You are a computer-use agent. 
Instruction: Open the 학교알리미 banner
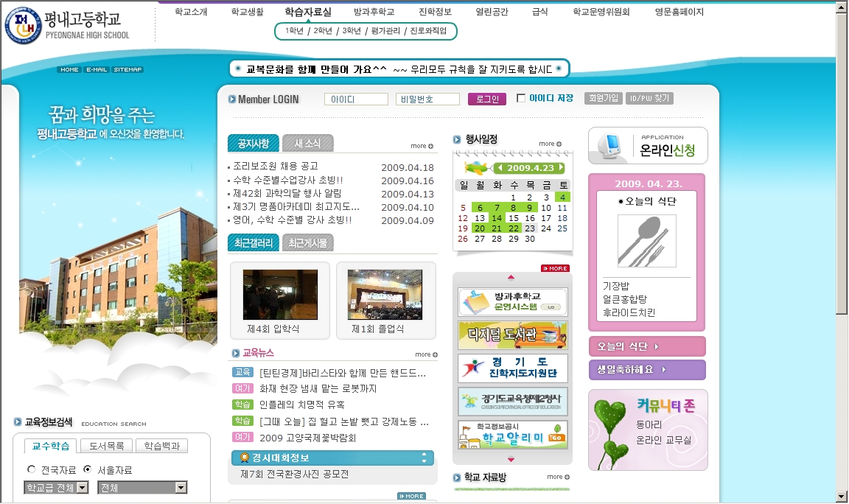pos(513,435)
